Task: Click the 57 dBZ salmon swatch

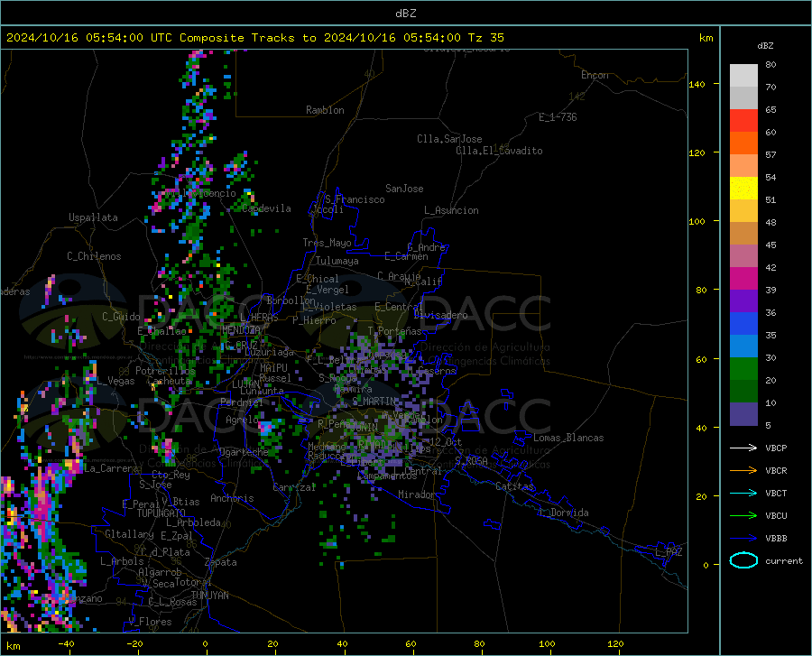Action: [x=743, y=166]
